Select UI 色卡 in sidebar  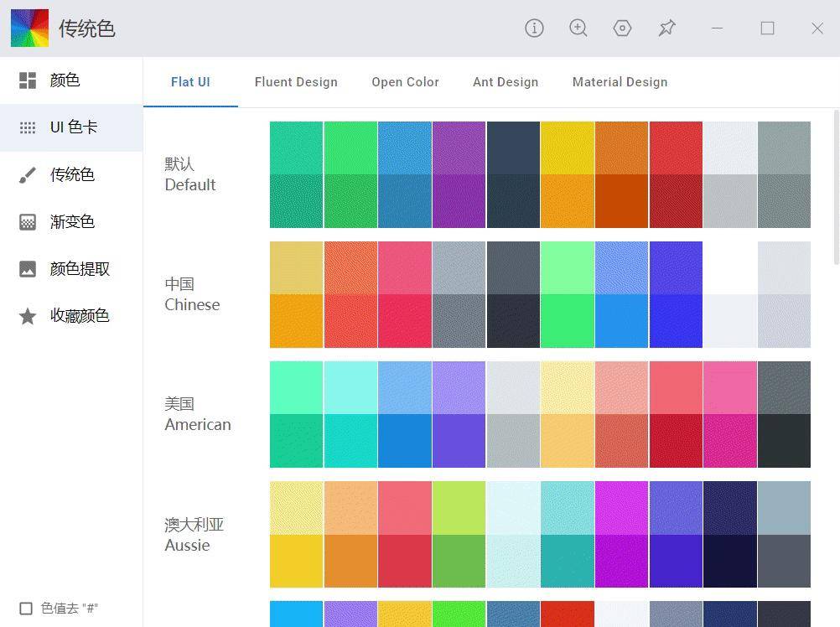coord(71,127)
